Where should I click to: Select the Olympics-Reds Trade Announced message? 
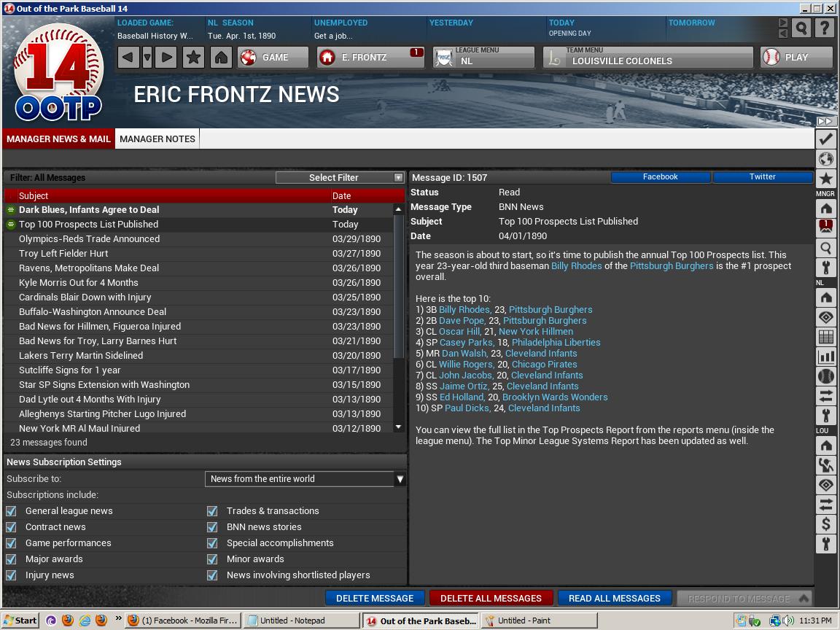(x=89, y=239)
